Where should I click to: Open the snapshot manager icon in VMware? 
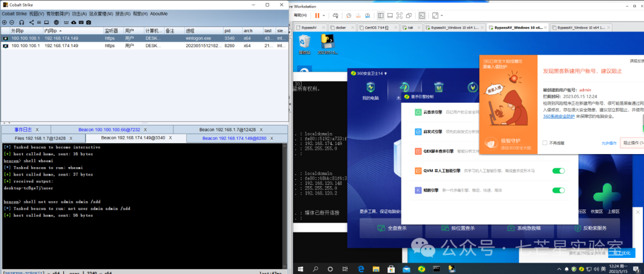click(367, 16)
